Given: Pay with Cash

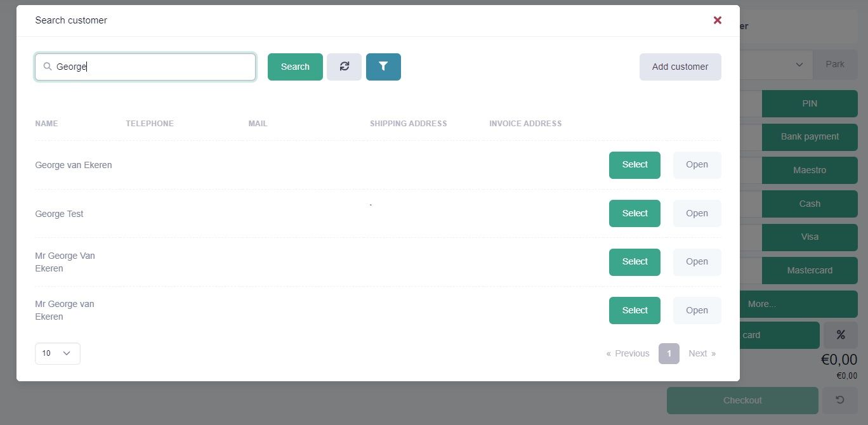Looking at the screenshot, I should (810, 204).
